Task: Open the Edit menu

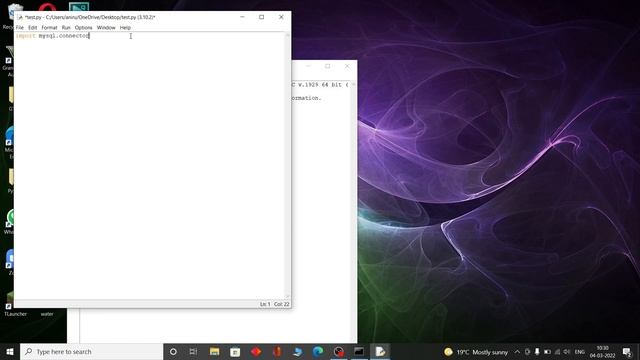Action: (33, 27)
